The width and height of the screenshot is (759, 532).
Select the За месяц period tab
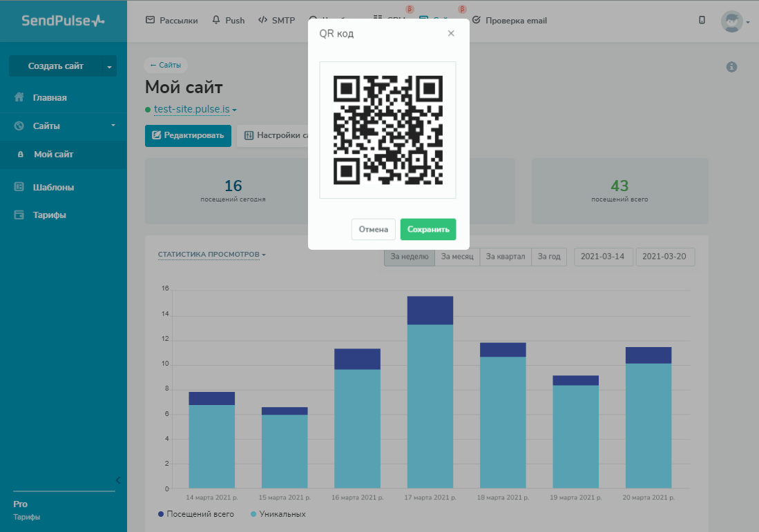tap(457, 256)
